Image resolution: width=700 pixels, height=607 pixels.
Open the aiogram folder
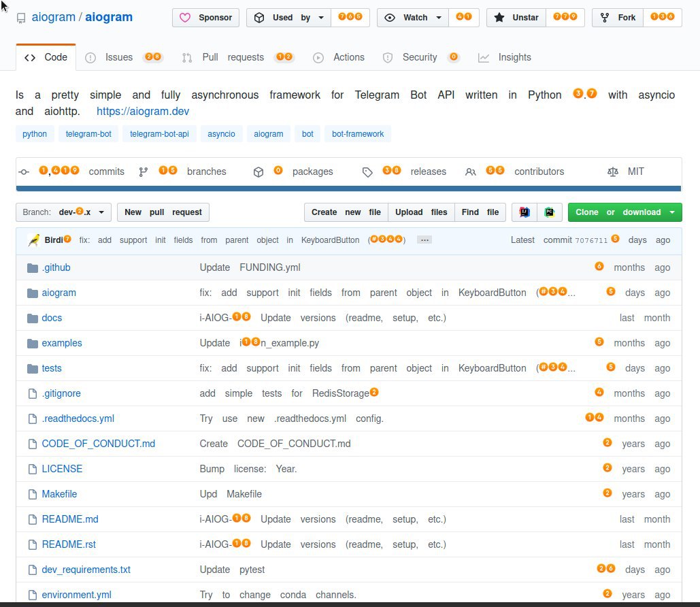point(59,293)
